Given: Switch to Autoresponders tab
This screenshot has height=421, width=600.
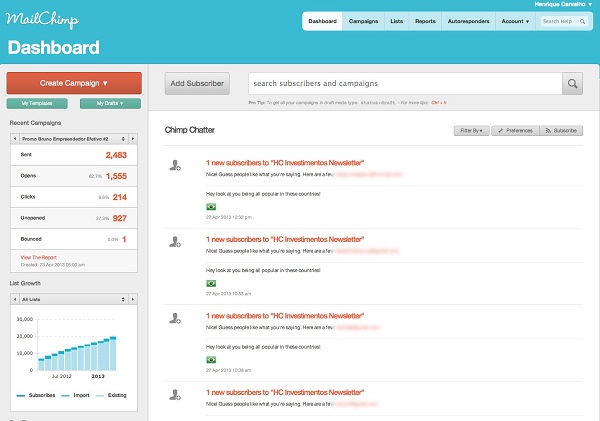Looking at the screenshot, I should tap(468, 21).
